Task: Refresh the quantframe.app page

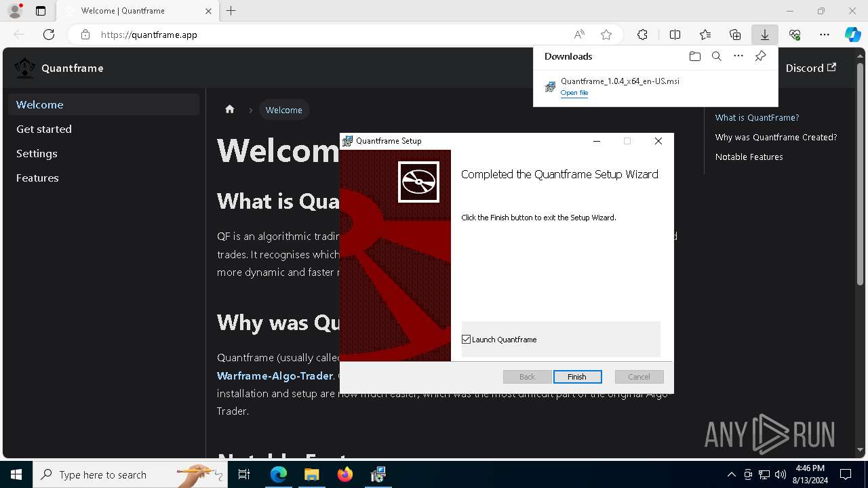Action: pyautogui.click(x=49, y=35)
